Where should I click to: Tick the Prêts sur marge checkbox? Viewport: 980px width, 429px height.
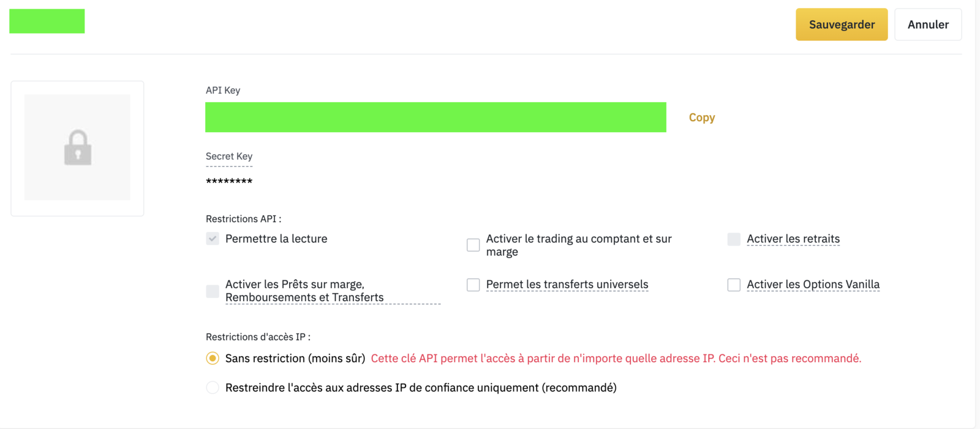point(213,291)
